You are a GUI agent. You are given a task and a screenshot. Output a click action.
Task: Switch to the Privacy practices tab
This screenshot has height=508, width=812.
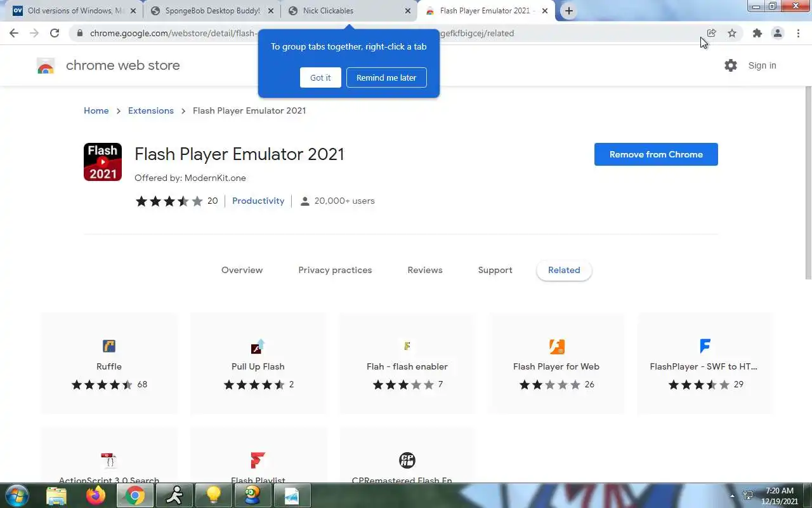(335, 270)
